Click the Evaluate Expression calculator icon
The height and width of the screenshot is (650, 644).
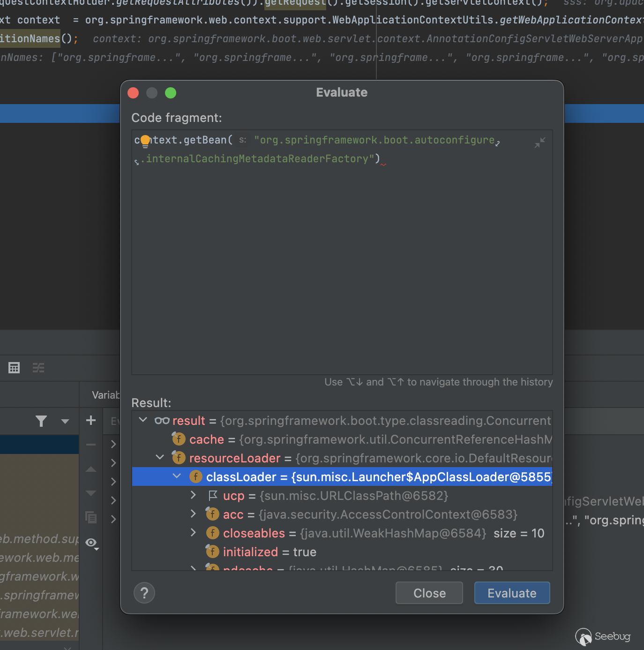pos(14,368)
